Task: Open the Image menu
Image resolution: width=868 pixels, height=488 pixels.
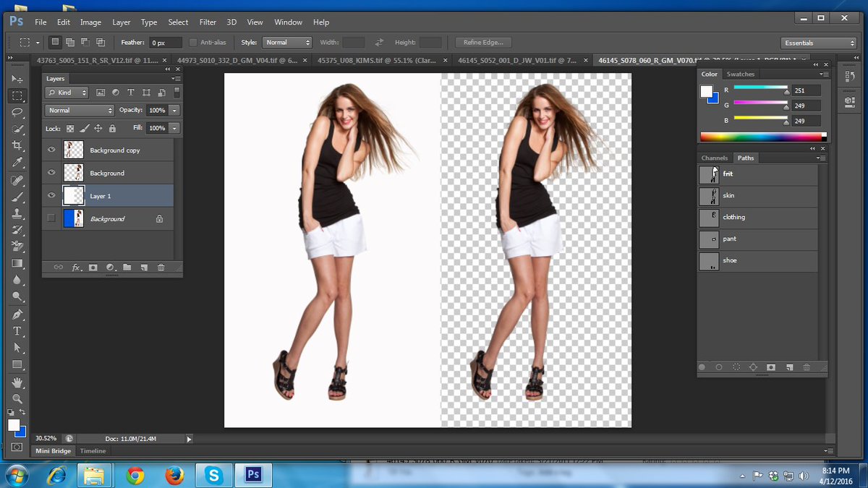Action: click(90, 22)
